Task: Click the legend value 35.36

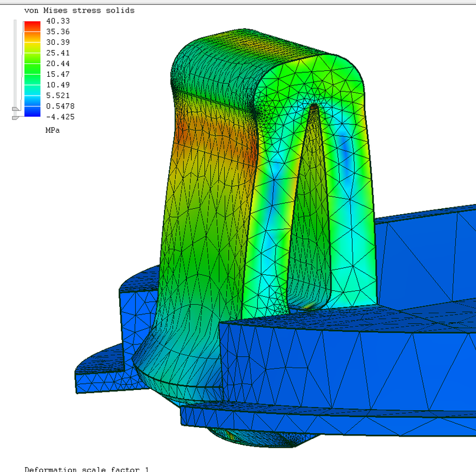Action: pos(58,32)
